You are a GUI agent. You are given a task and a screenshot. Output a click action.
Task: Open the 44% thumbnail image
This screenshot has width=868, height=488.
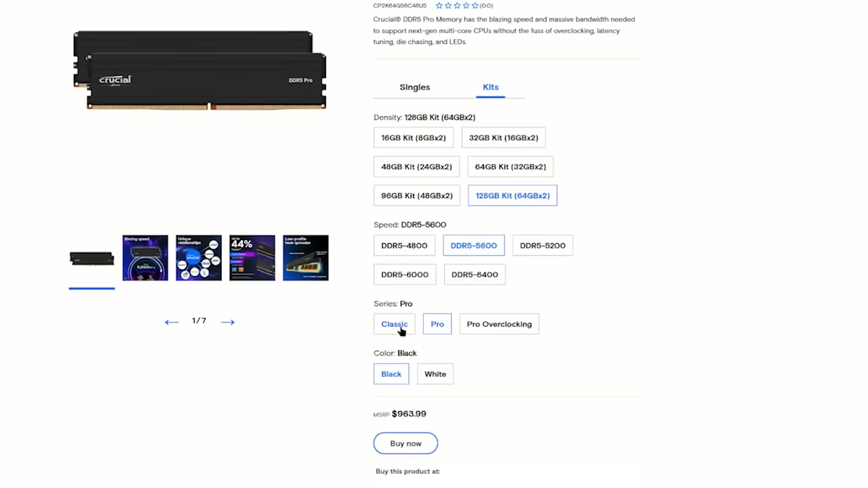pos(252,258)
